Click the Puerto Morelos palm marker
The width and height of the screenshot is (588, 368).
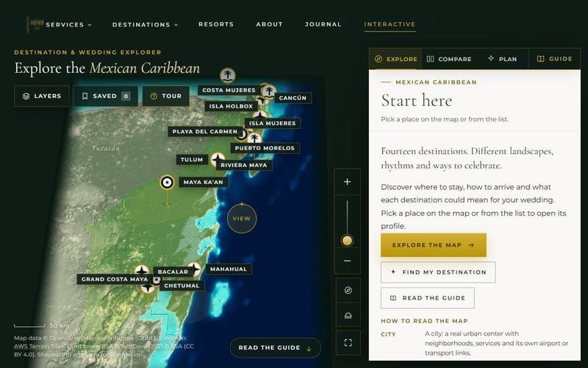click(254, 138)
